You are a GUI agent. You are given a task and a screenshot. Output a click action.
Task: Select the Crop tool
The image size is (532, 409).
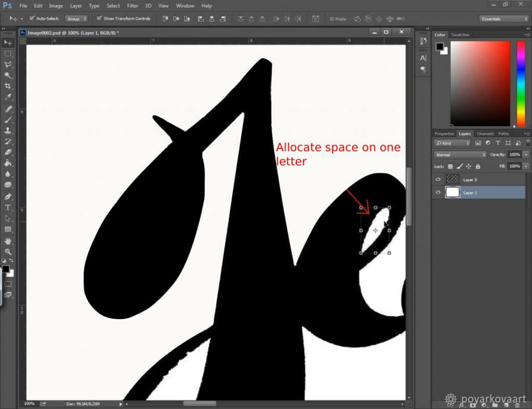click(x=8, y=86)
